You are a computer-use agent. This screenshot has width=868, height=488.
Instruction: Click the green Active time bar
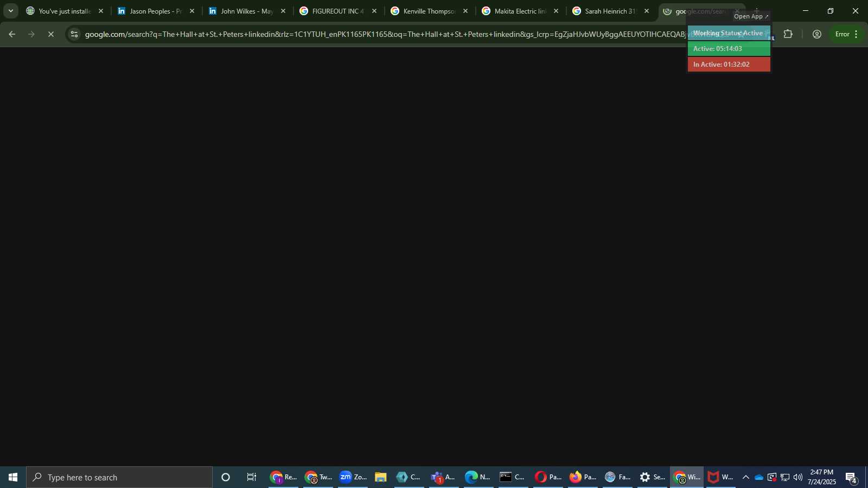click(729, 49)
